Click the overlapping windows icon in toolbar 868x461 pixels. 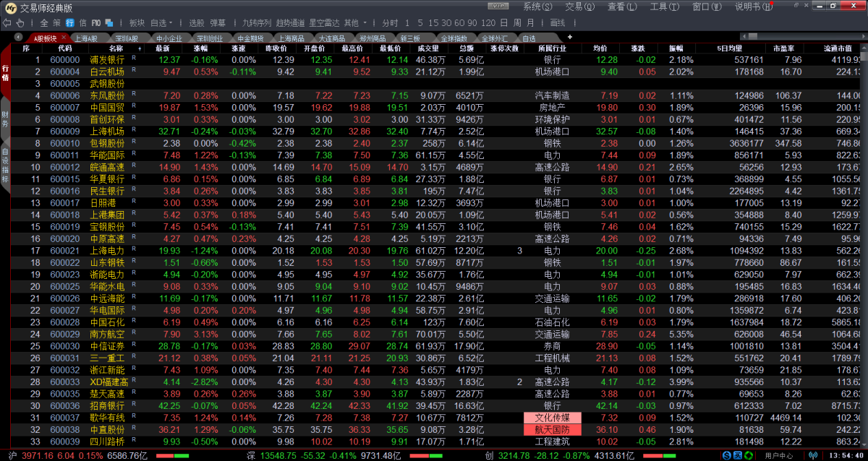tap(108, 22)
